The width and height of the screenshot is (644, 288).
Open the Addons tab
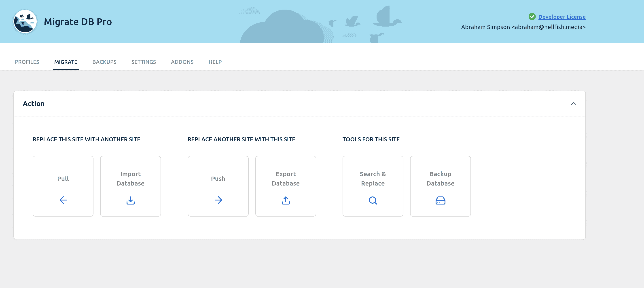pyautogui.click(x=182, y=62)
